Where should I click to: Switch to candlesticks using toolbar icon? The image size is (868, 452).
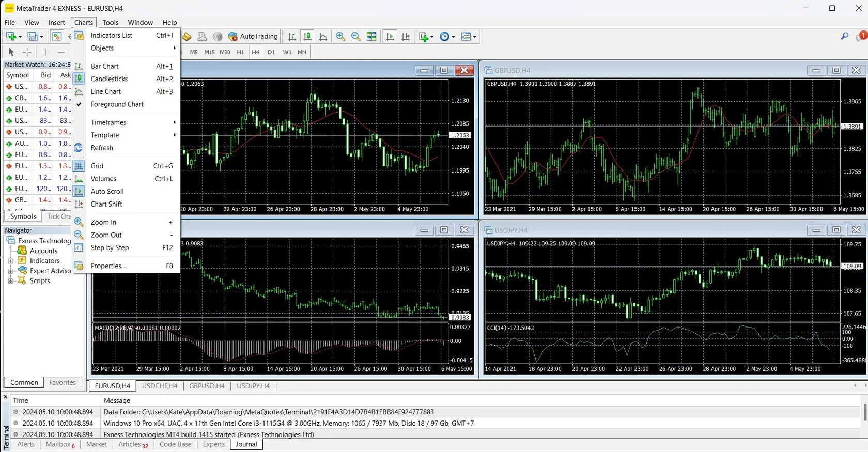pyautogui.click(x=307, y=36)
